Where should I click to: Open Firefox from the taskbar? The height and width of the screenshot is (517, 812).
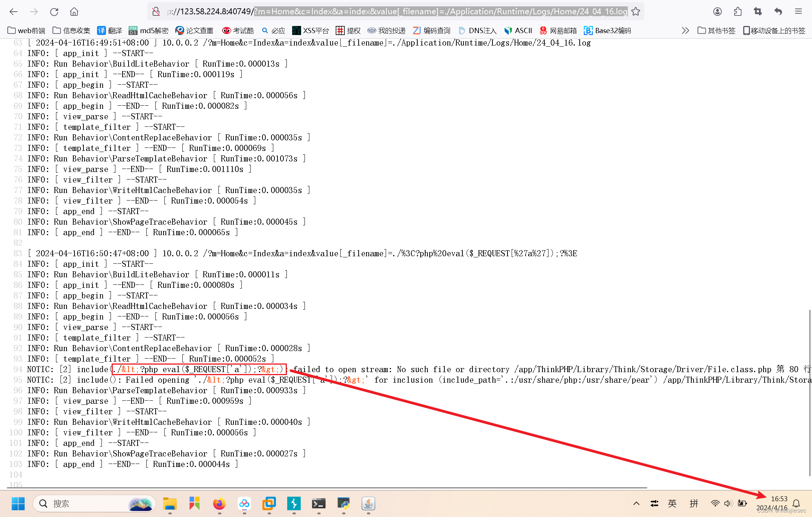tap(219, 503)
